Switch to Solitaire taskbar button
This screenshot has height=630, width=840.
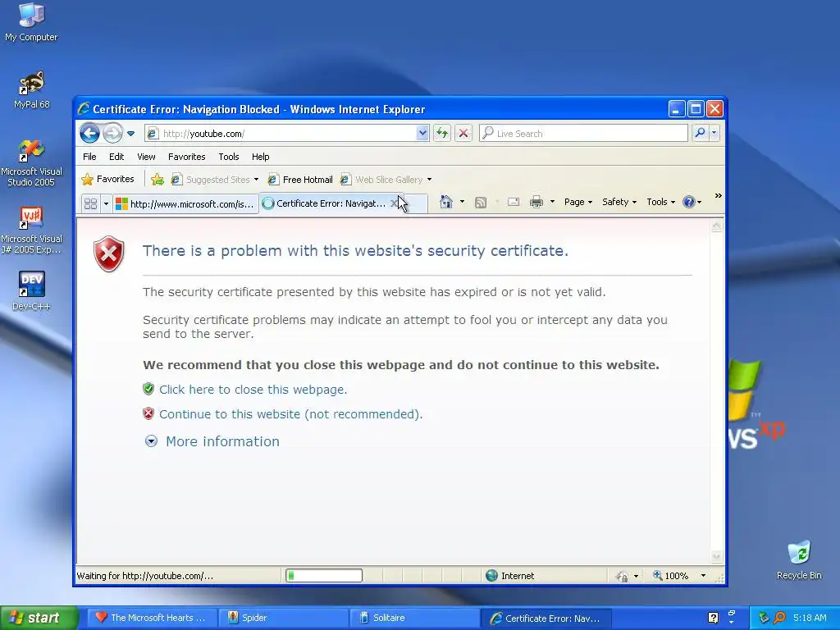(415, 618)
